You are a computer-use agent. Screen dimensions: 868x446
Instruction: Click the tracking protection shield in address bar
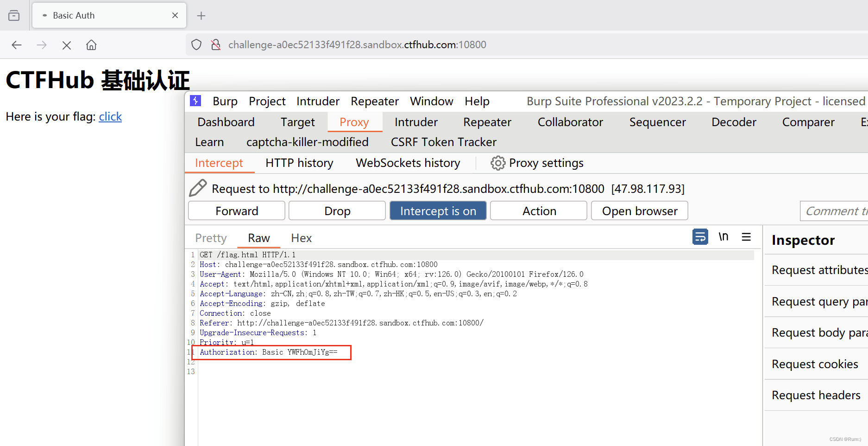pyautogui.click(x=196, y=44)
